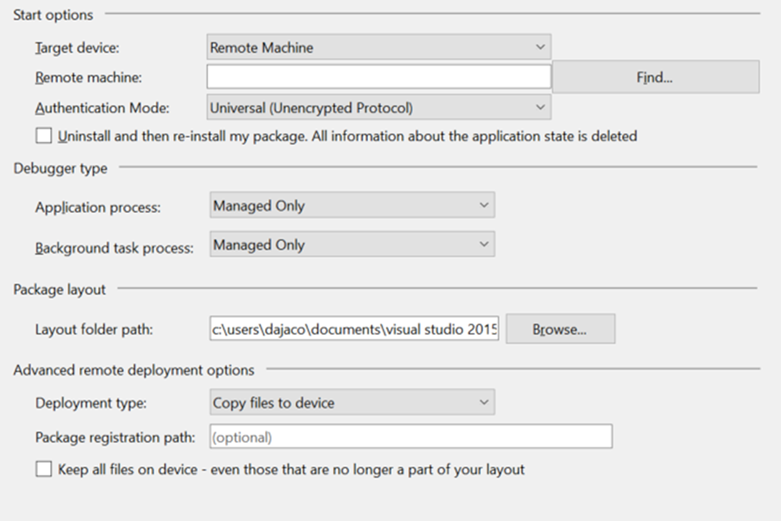Click the 'Authentication Mode:' label
Screen dimensions: 781x521
click(x=102, y=107)
